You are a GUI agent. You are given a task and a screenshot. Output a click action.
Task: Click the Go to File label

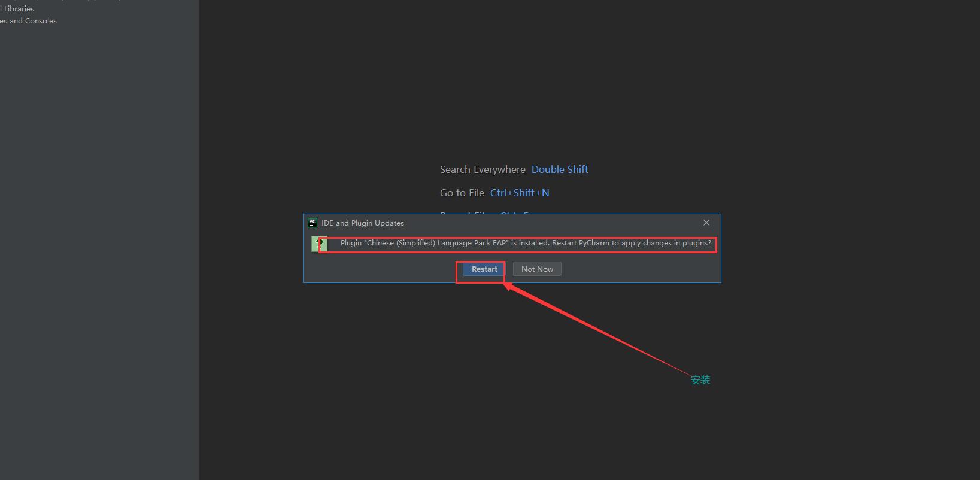[x=462, y=193]
